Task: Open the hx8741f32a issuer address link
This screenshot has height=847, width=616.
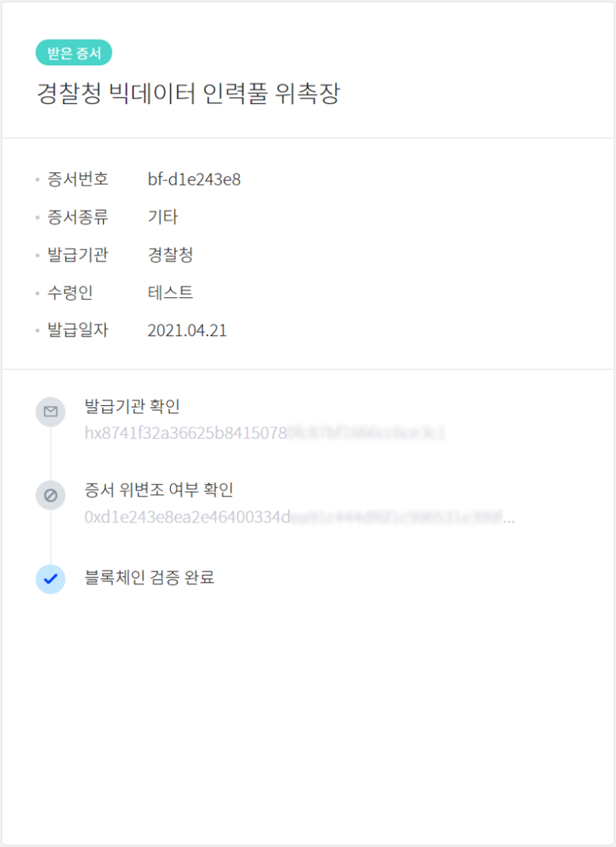Action: (x=265, y=433)
